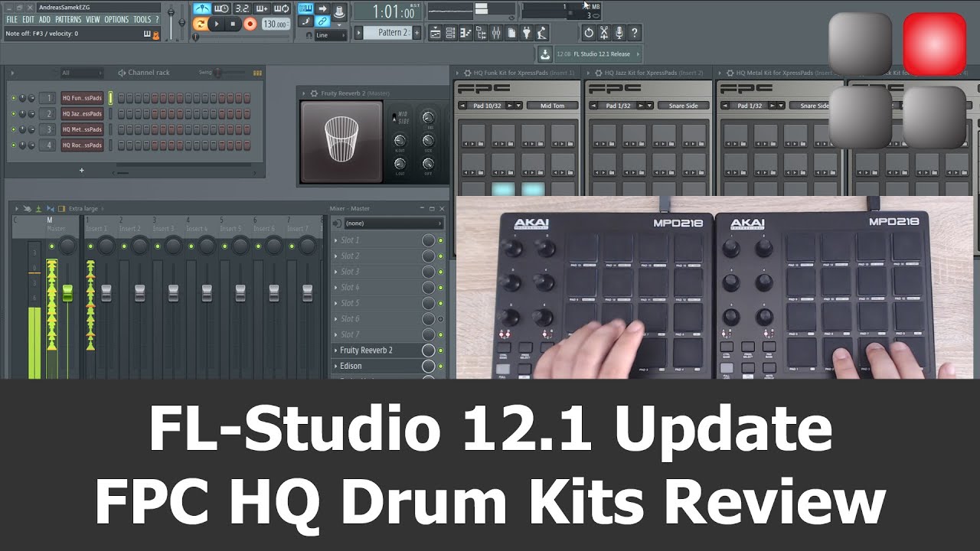Adjust the channel rack Swing slider
980x551 pixels.
point(218,73)
